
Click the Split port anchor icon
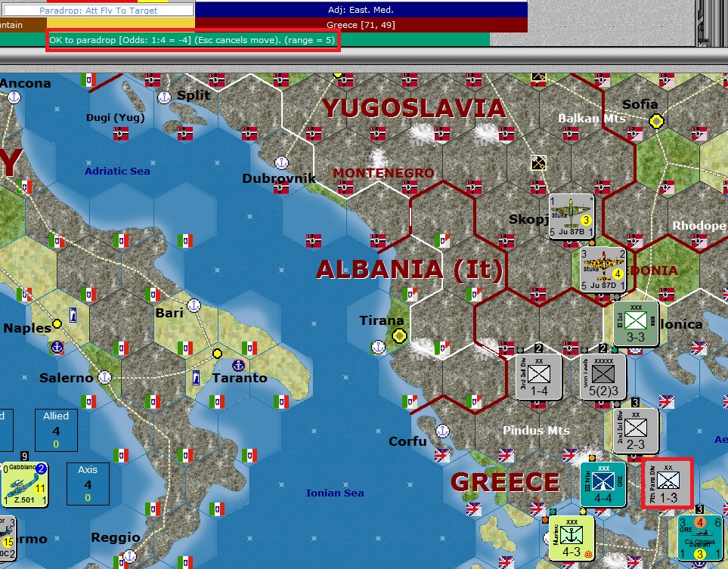(x=164, y=97)
